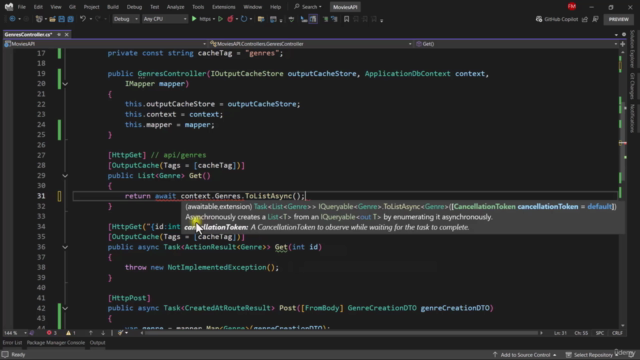Click the GitHub Copilot label
640x360 pixels.
(x=561, y=19)
